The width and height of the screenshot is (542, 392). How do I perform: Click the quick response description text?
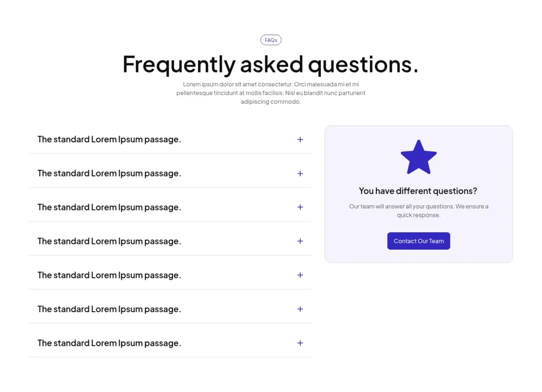tap(419, 211)
